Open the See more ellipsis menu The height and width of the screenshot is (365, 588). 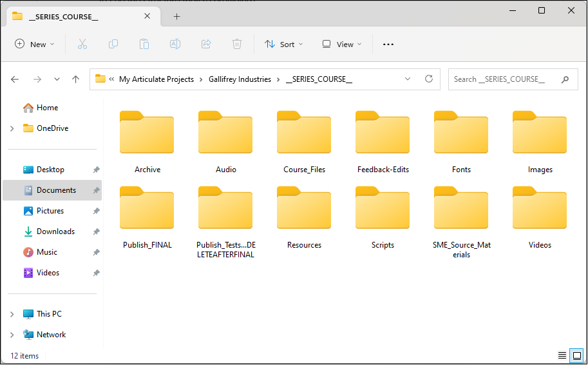pyautogui.click(x=388, y=44)
